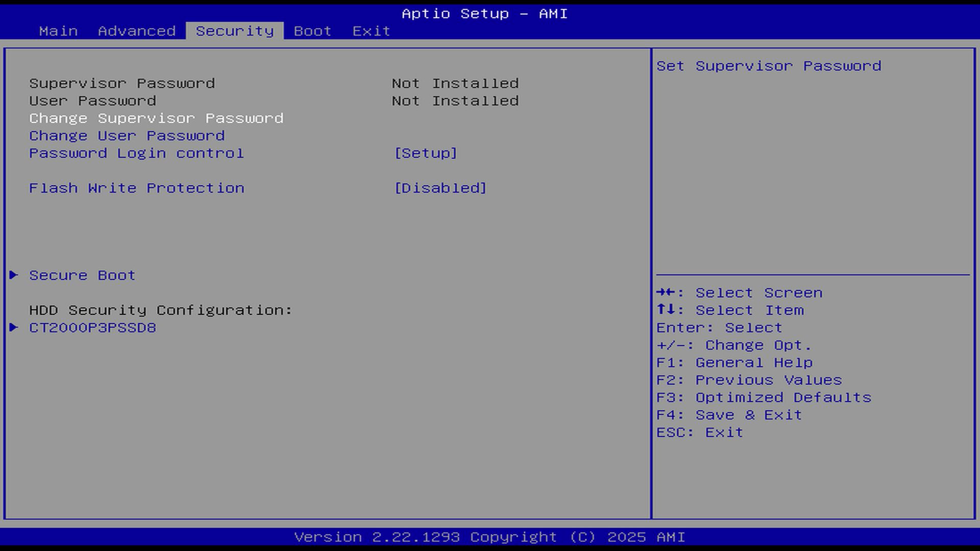Expand the Secure Boot submenu
980x551 pixels.
tap(82, 275)
